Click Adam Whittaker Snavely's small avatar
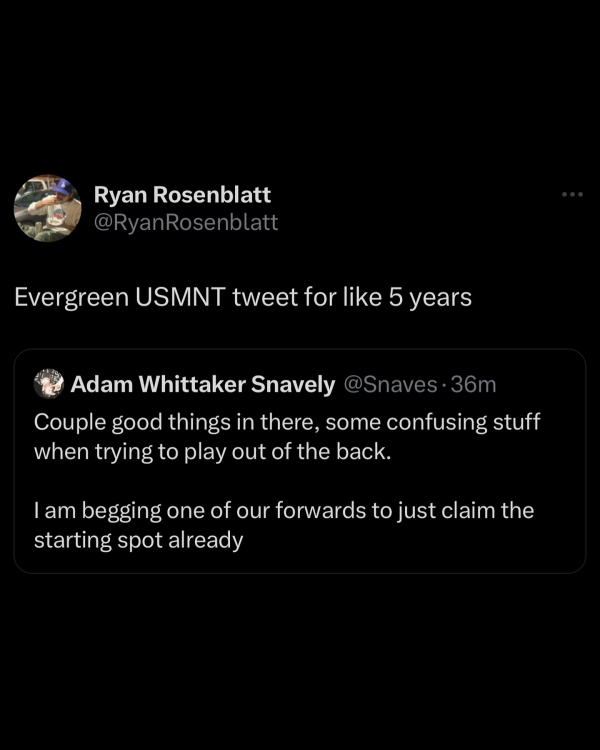Viewport: 600px width, 750px height. tap(48, 382)
